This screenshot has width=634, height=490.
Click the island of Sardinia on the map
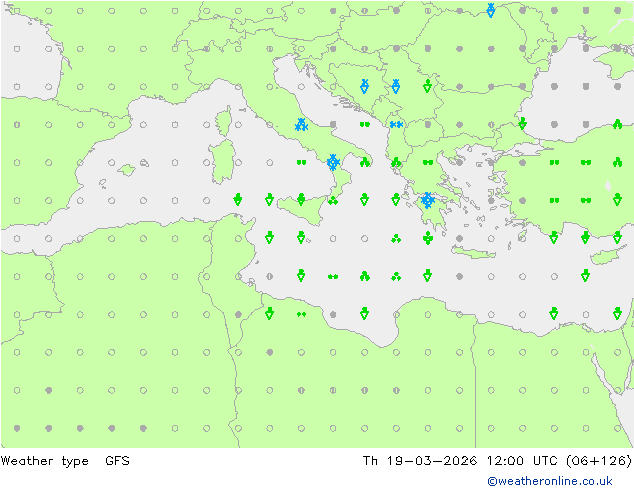tap(222, 162)
